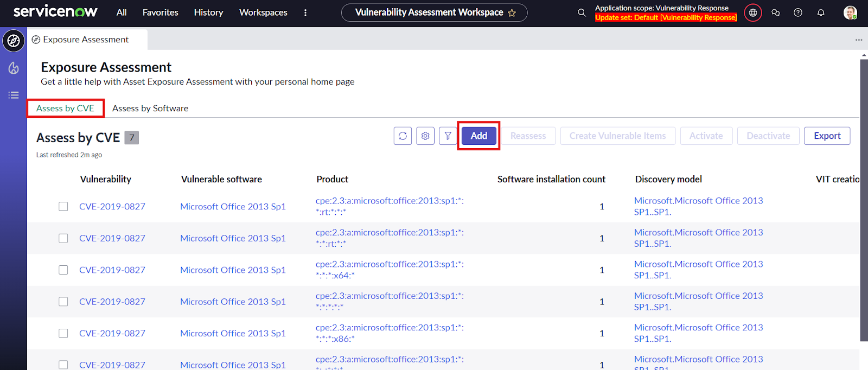Open the History menu
868x370 pixels.
[208, 12]
